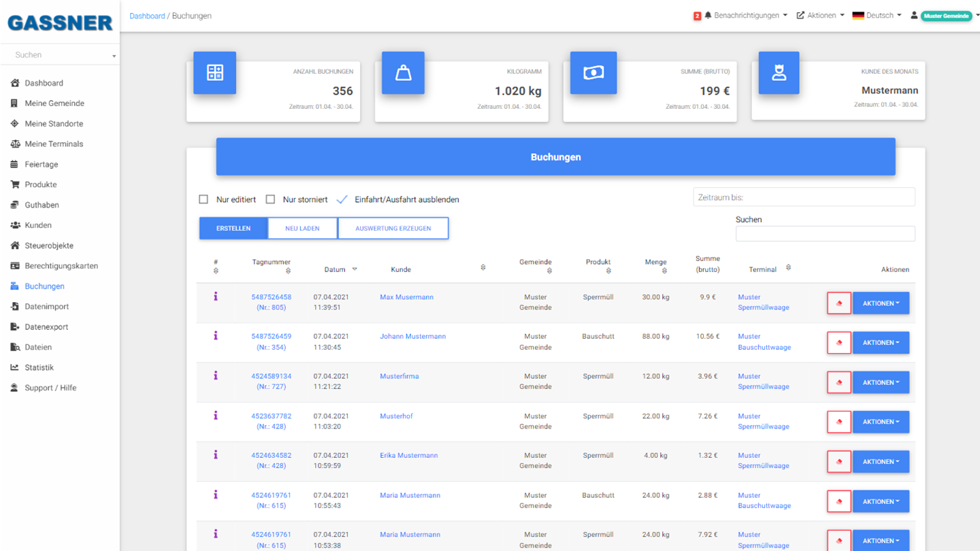Enable the Nur editiert checkbox
The width and height of the screenshot is (980, 551).
(x=203, y=199)
